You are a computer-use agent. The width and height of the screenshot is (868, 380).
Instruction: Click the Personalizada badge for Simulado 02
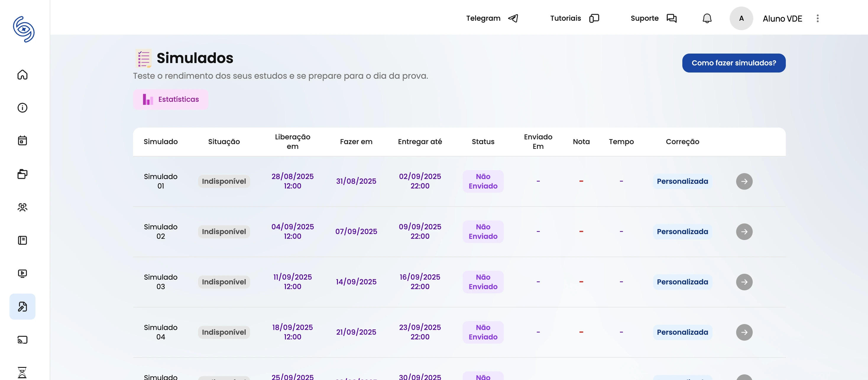click(x=682, y=232)
